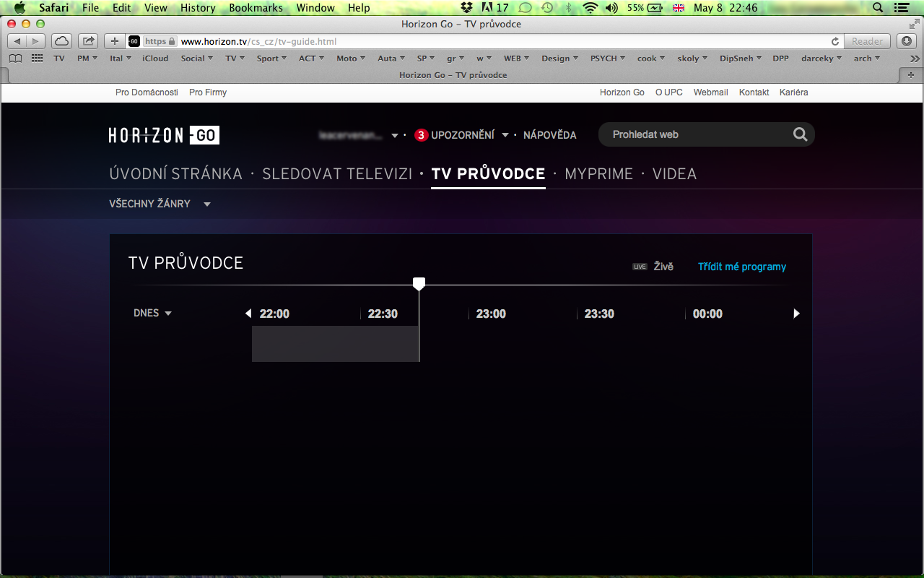Viewport: 924px width, 578px height.
Task: Open the iCloud bookmark
Action: coord(155,59)
